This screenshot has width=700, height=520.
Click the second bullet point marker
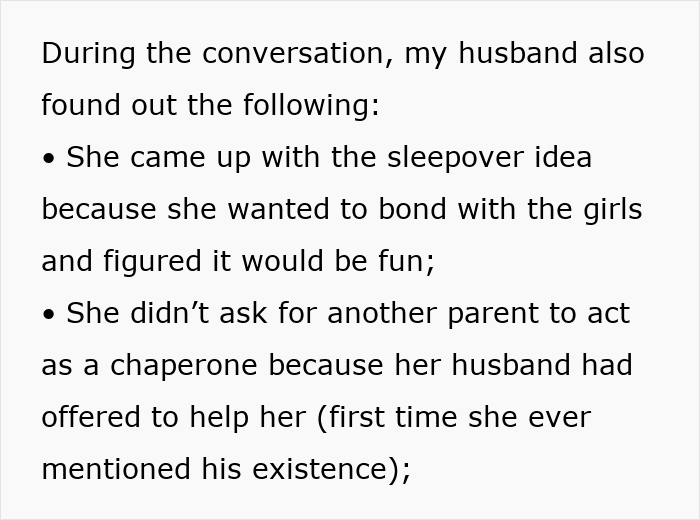(x=49, y=314)
